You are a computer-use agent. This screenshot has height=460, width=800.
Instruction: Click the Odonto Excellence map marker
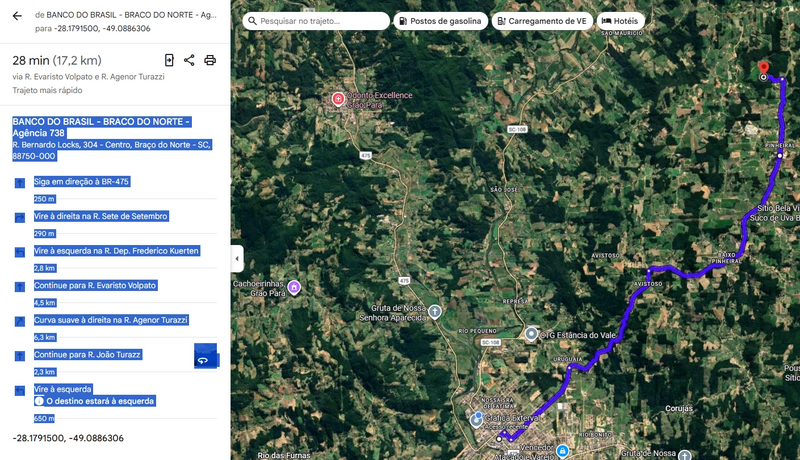[338, 99]
